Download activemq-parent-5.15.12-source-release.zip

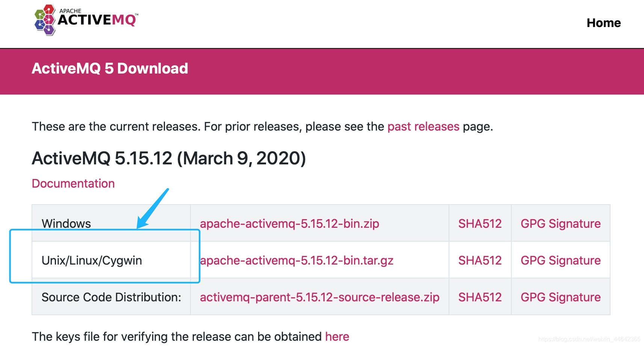(x=319, y=297)
